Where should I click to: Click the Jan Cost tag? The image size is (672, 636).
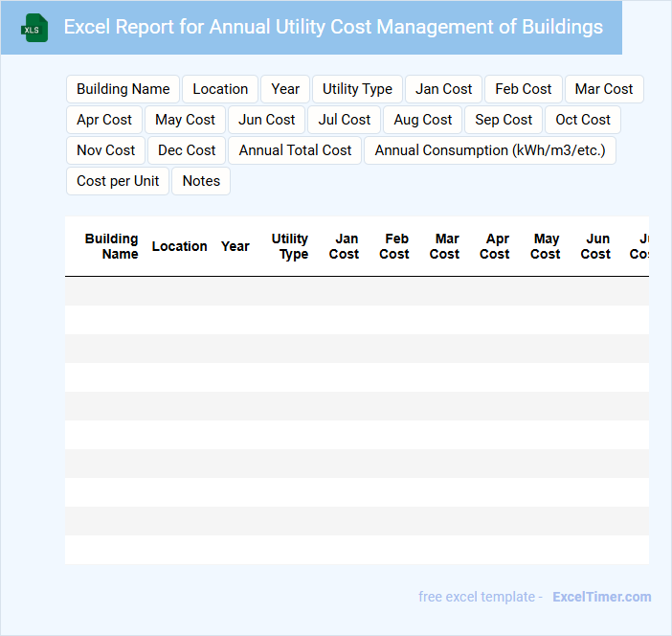pyautogui.click(x=443, y=89)
